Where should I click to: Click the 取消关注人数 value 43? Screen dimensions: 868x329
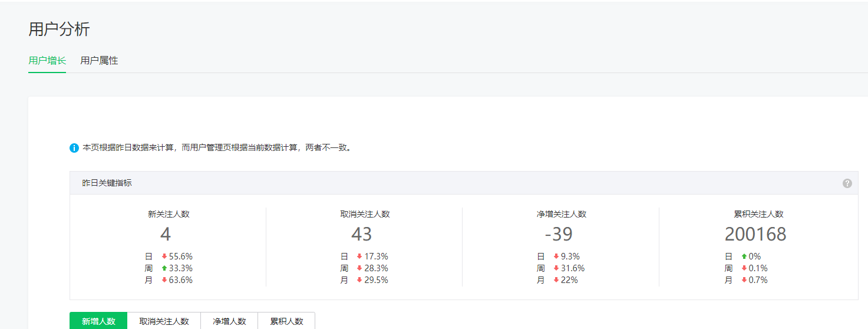(x=362, y=234)
